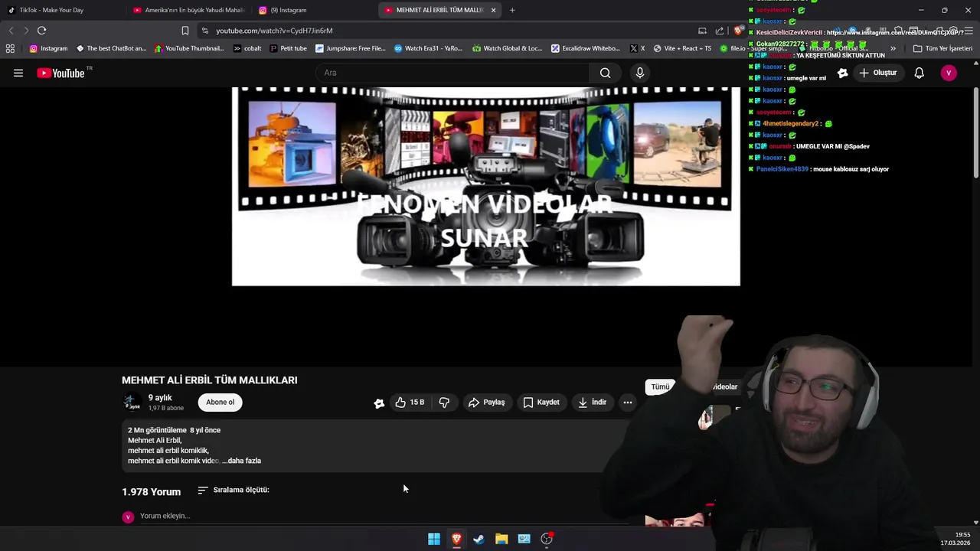Dislike the video with thumbs down
This screenshot has height=551, width=980.
(444, 402)
